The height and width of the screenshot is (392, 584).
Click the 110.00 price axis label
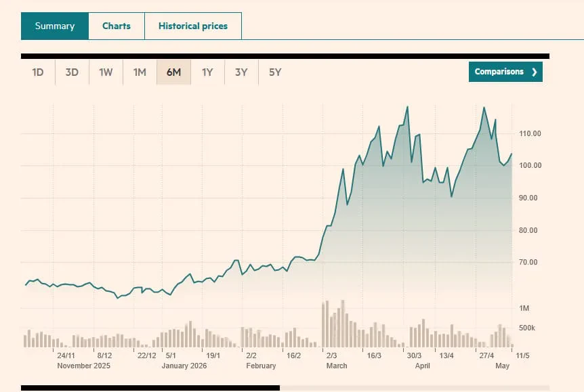(530, 133)
